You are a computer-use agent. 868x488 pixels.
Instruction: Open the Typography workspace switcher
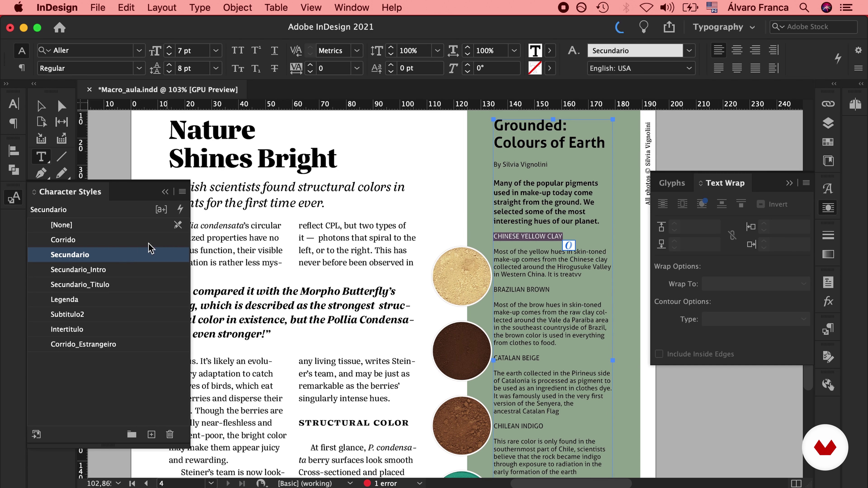coord(723,27)
